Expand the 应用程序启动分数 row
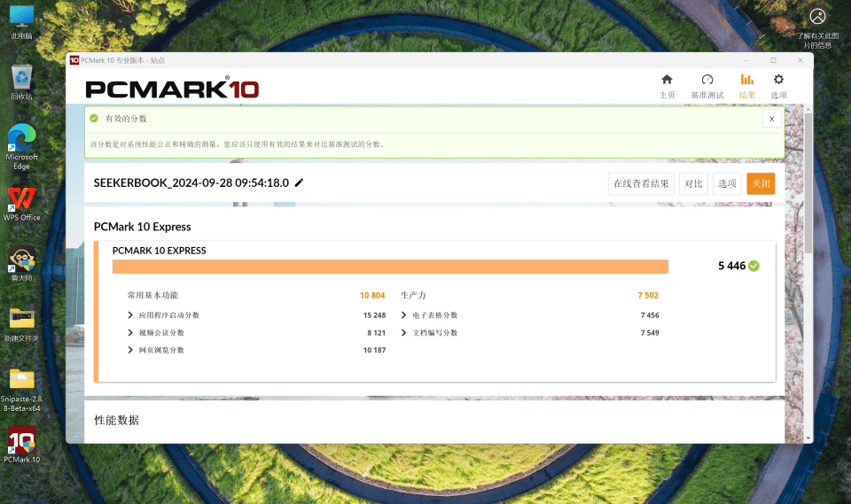Image resolution: width=851 pixels, height=504 pixels. click(x=131, y=315)
